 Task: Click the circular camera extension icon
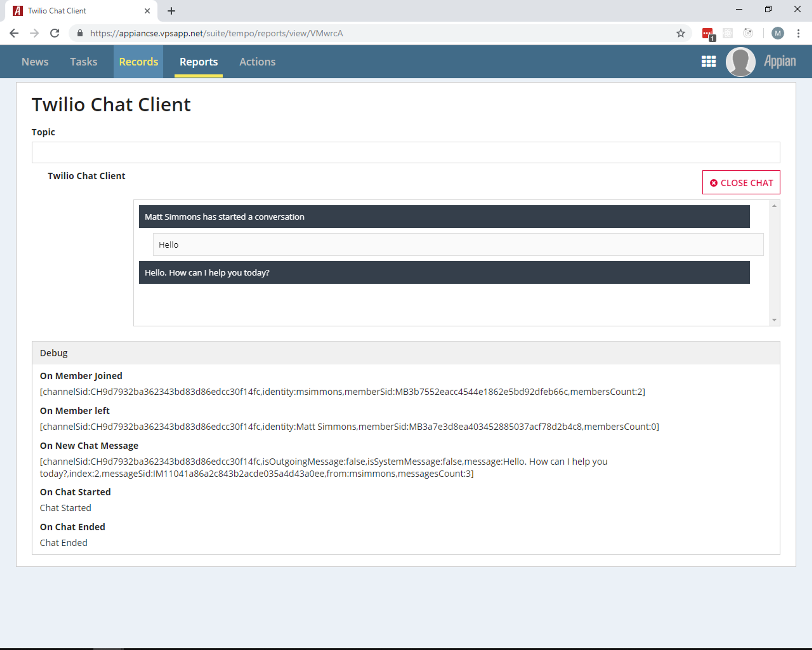(748, 33)
